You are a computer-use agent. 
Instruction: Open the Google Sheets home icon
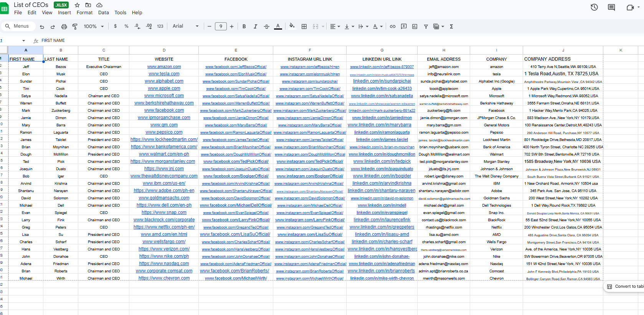click(4, 8)
